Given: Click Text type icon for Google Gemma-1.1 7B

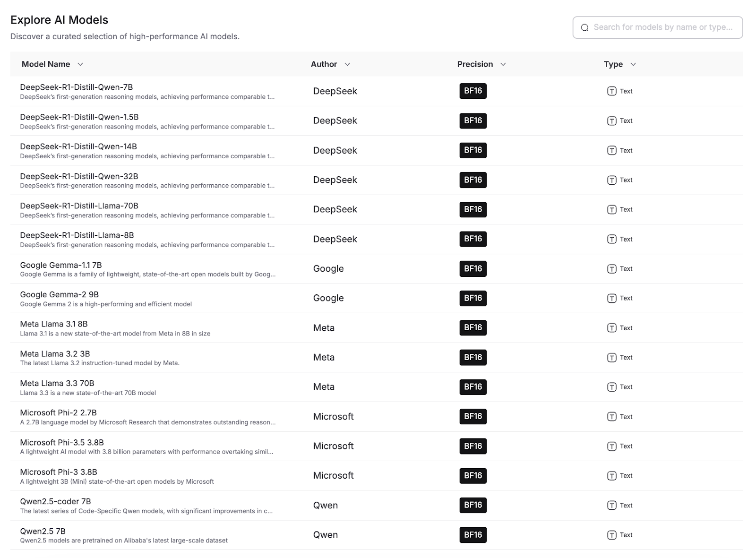Looking at the screenshot, I should 611,269.
